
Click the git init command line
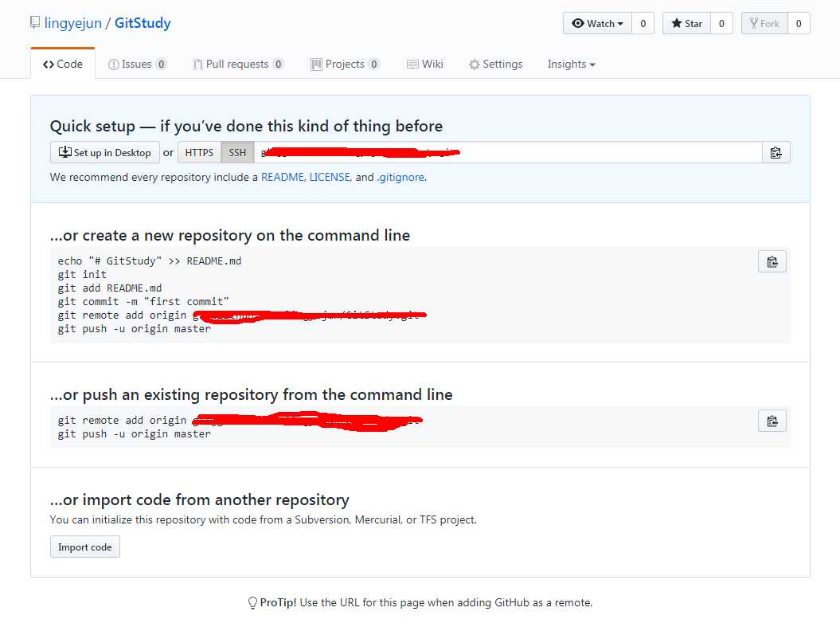tap(82, 274)
